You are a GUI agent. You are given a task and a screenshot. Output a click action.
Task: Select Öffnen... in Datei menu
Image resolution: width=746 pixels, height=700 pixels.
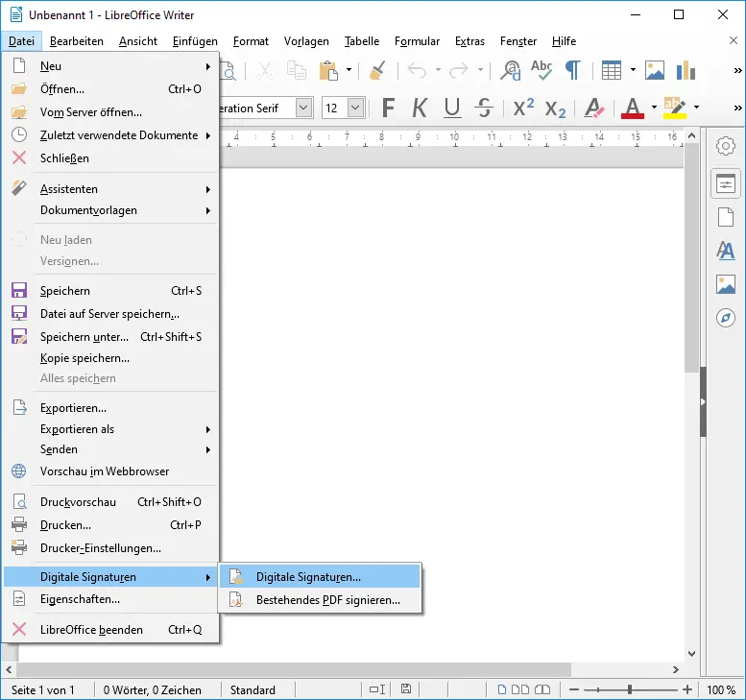[110, 89]
